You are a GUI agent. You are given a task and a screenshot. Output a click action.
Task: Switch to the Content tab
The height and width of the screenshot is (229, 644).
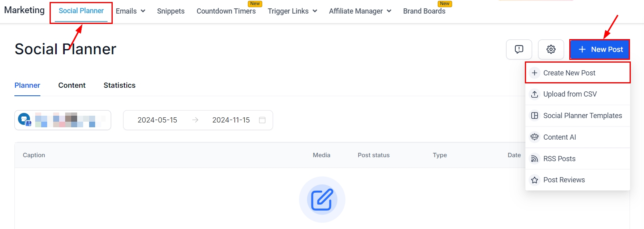click(x=72, y=85)
